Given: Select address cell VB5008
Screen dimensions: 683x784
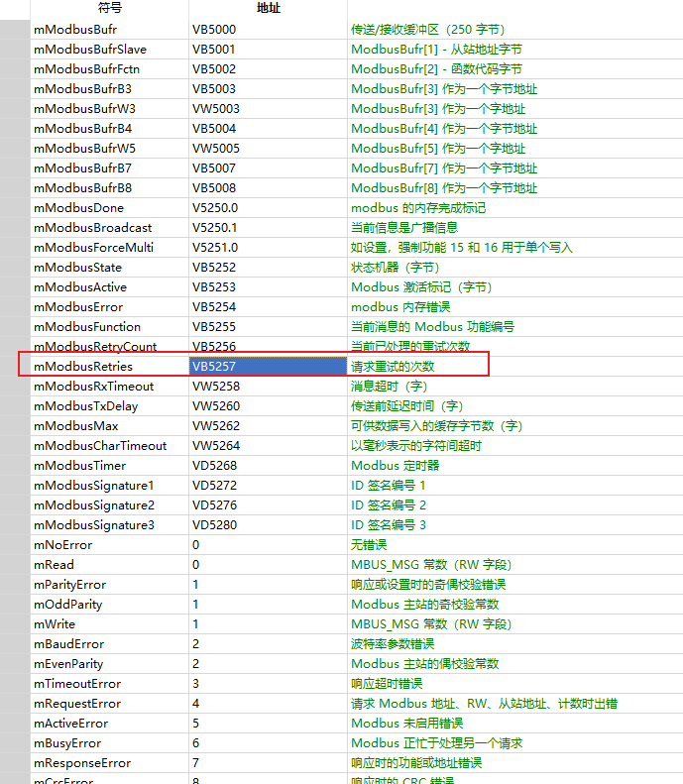Looking at the screenshot, I should pyautogui.click(x=268, y=188).
